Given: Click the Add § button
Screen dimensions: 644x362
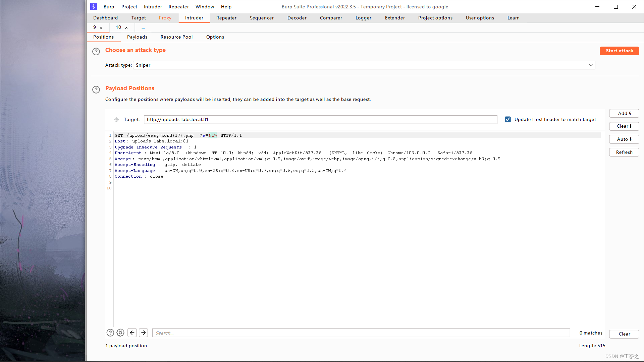Looking at the screenshot, I should pyautogui.click(x=624, y=113).
